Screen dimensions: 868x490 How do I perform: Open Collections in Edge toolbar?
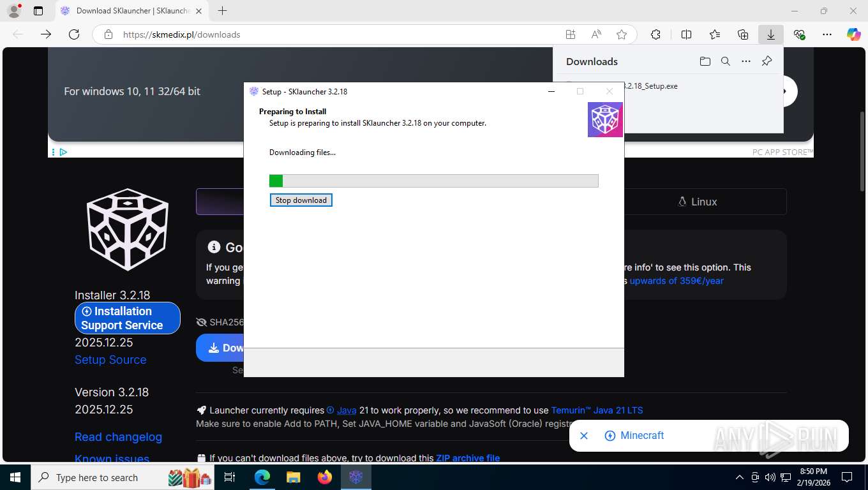pos(743,34)
